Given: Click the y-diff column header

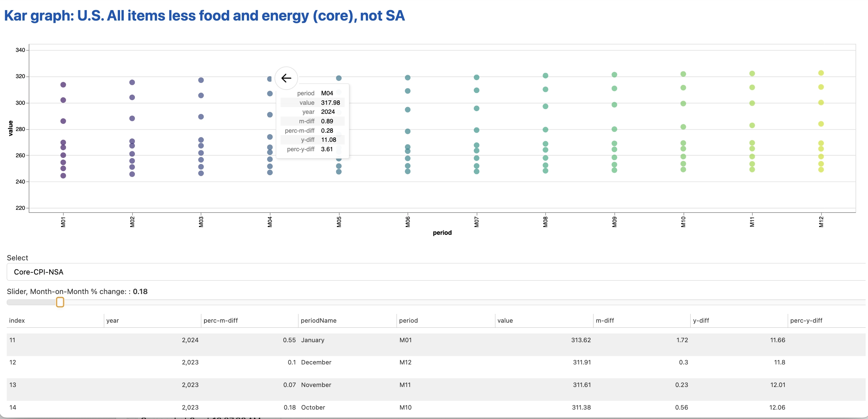Looking at the screenshot, I should [x=701, y=320].
